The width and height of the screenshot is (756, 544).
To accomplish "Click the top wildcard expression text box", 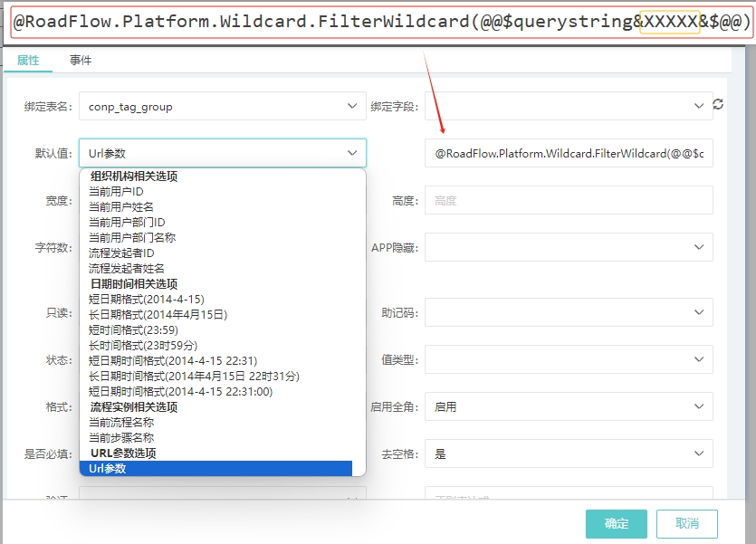I will (x=382, y=22).
